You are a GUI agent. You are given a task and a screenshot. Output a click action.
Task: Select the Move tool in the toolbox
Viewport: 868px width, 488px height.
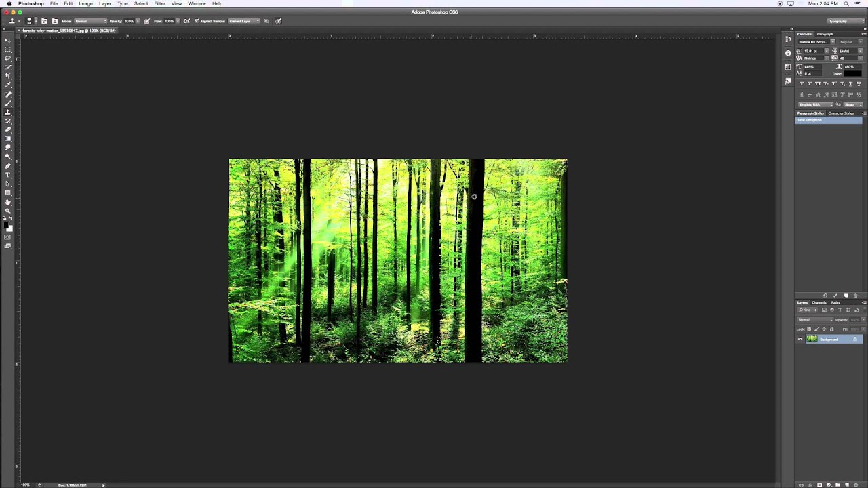point(8,40)
